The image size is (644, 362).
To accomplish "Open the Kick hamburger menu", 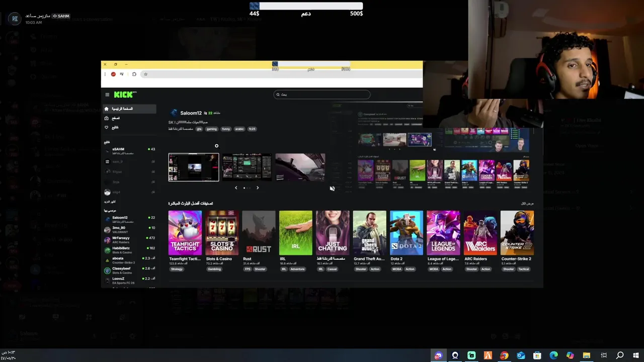I will pyautogui.click(x=107, y=95).
